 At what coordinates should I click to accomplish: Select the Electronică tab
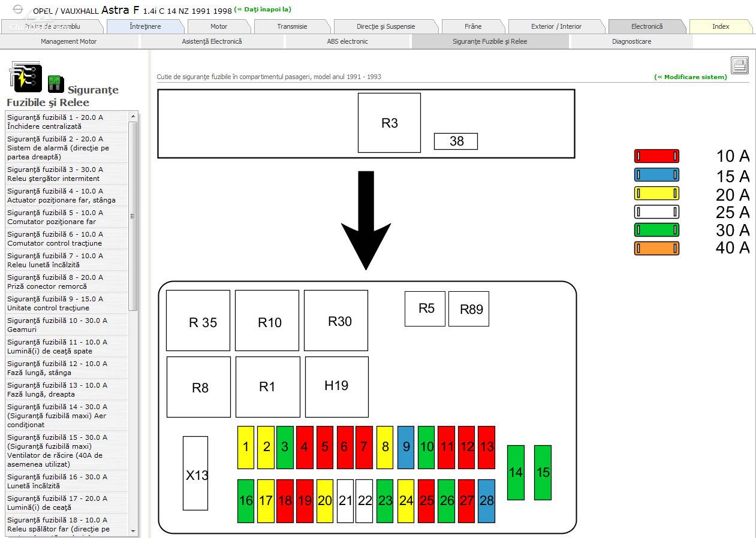tap(647, 26)
